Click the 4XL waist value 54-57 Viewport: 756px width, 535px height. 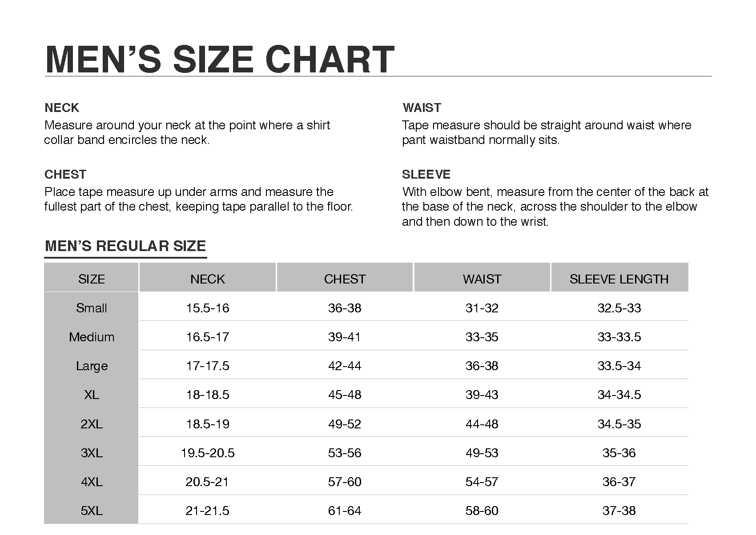482,482
